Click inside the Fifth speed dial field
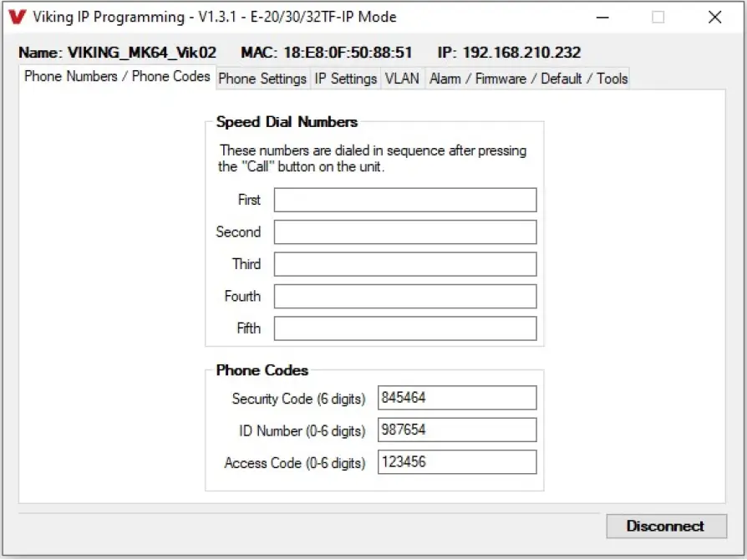 pyautogui.click(x=405, y=328)
